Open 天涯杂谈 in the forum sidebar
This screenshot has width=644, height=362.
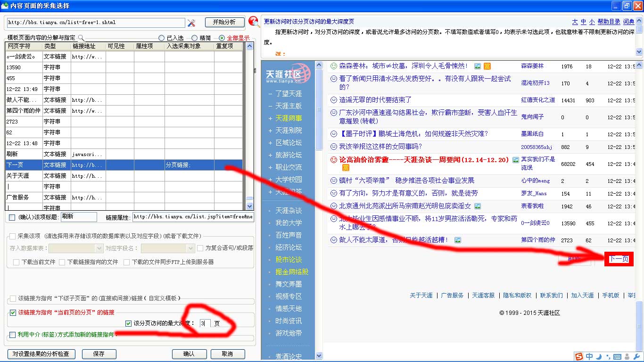pyautogui.click(x=289, y=211)
